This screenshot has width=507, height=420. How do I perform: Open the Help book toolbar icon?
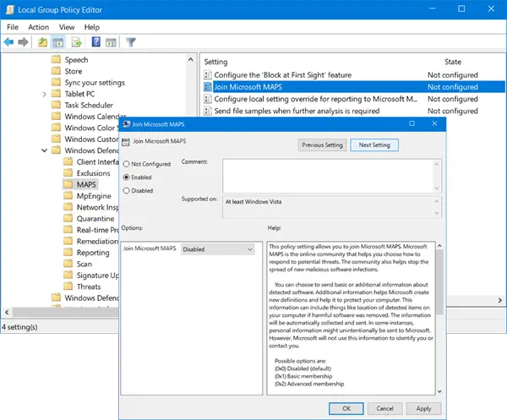point(95,41)
